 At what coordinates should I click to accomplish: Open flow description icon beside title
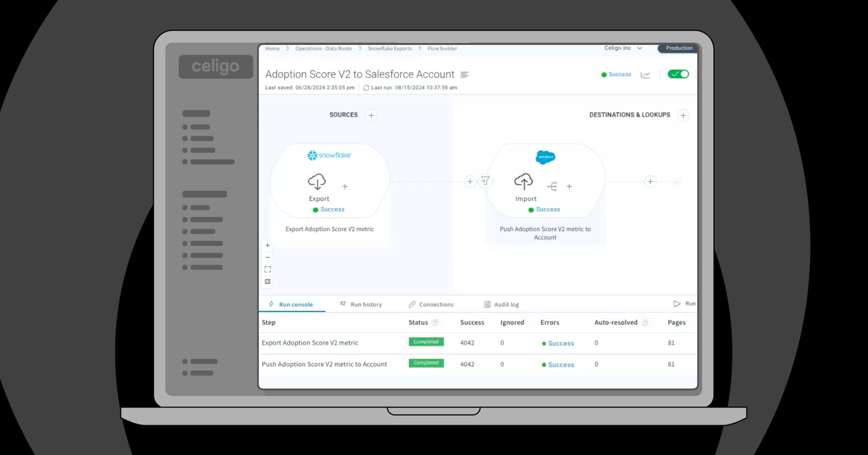click(x=464, y=75)
